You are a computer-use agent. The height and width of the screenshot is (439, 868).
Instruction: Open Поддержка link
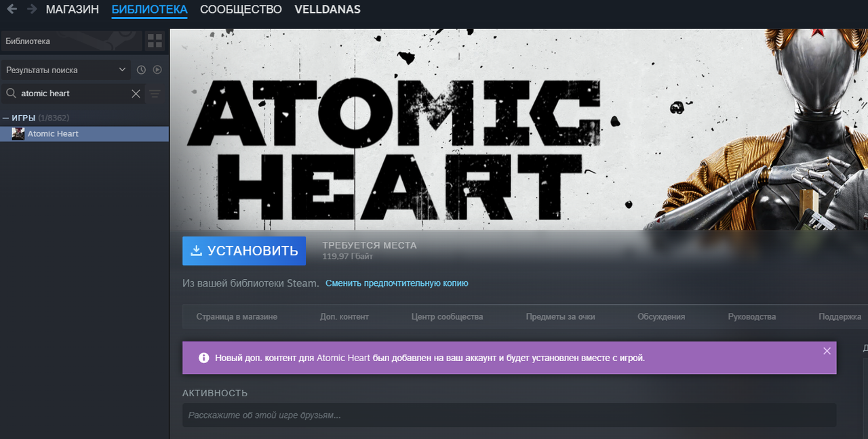point(840,316)
